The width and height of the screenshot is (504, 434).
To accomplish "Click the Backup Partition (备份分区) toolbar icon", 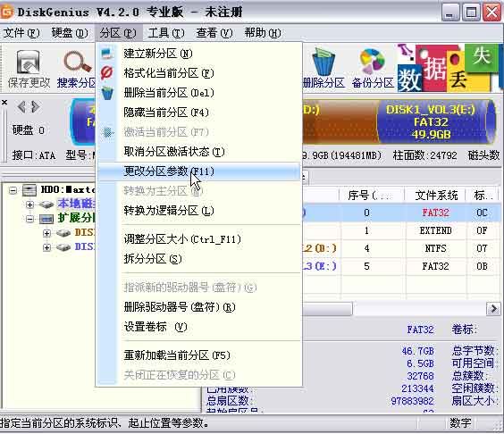I will pos(373,69).
